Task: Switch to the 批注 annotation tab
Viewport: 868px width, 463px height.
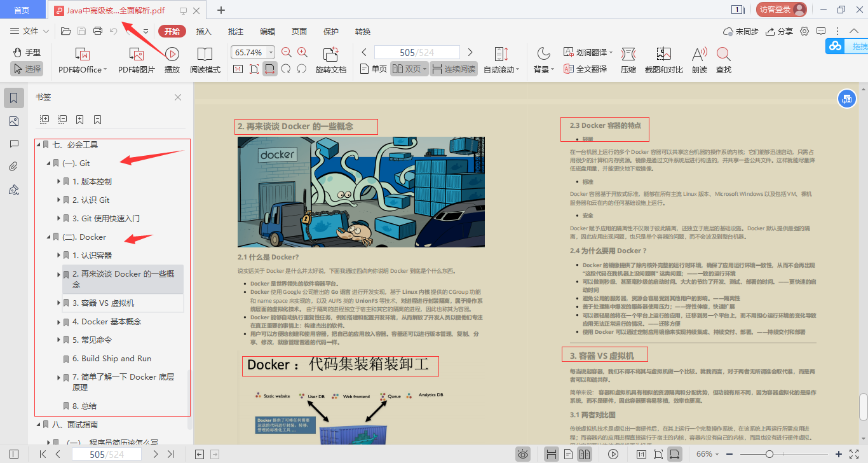Action: coord(236,31)
